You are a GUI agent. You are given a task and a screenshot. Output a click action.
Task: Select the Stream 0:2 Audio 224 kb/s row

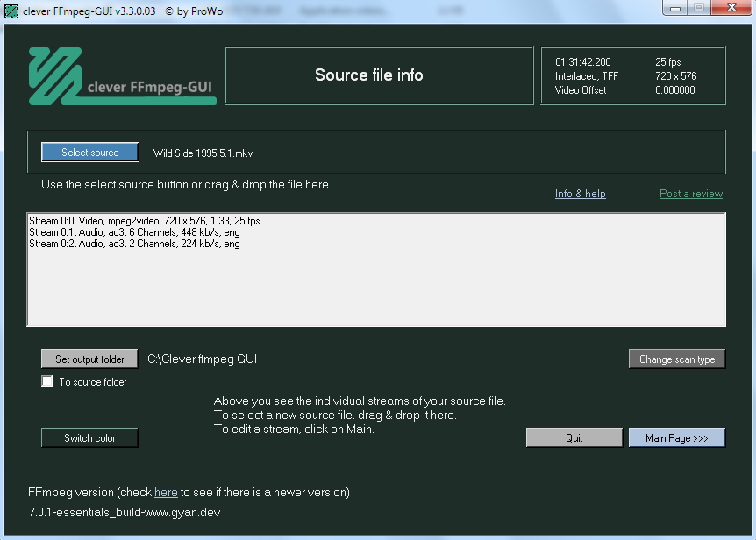click(134, 244)
